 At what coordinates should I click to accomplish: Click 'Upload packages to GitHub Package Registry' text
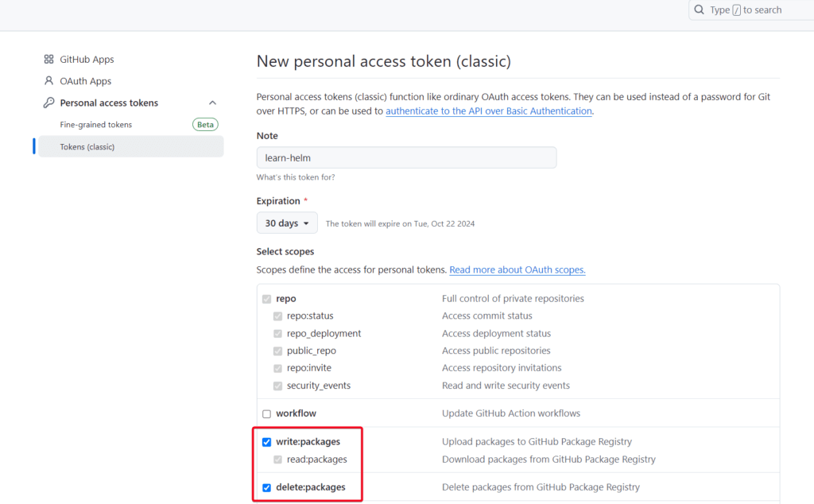tap(537, 441)
